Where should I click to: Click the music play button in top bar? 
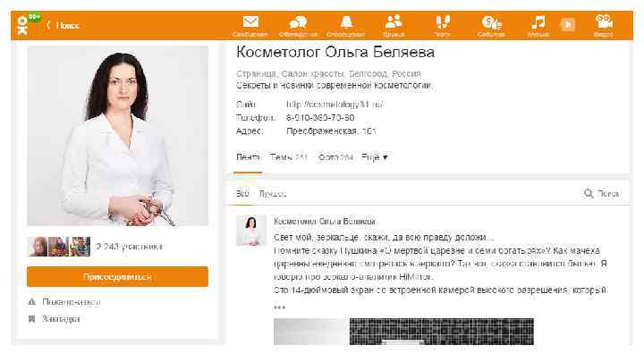(x=568, y=25)
